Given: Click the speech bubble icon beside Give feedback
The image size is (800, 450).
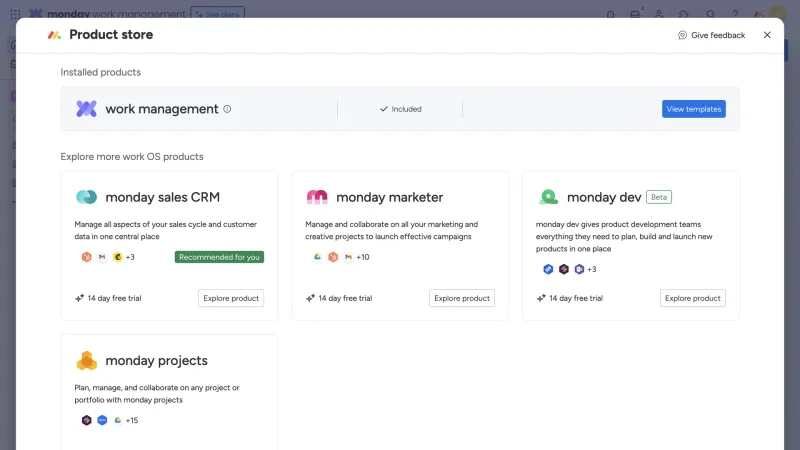Looking at the screenshot, I should tap(682, 35).
